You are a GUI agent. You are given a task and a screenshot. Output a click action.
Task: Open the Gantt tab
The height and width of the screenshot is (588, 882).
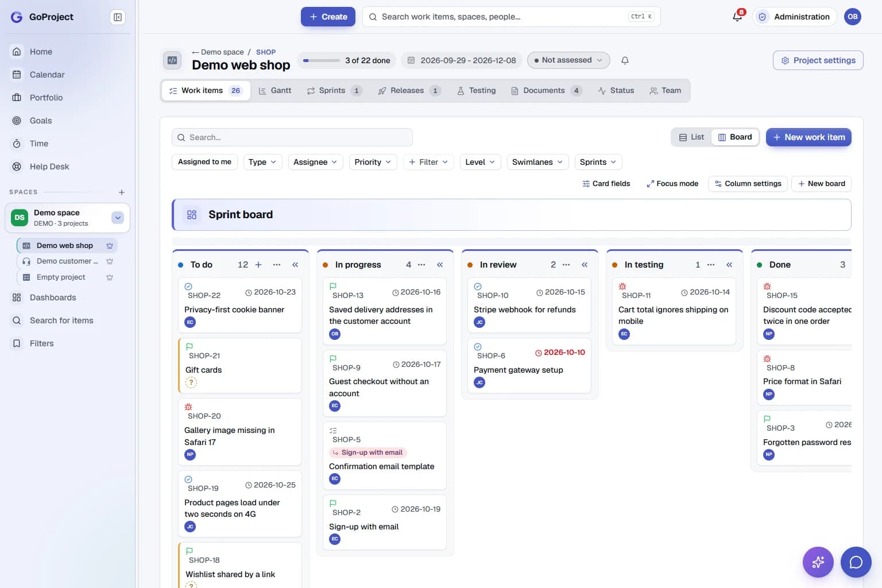pos(275,91)
